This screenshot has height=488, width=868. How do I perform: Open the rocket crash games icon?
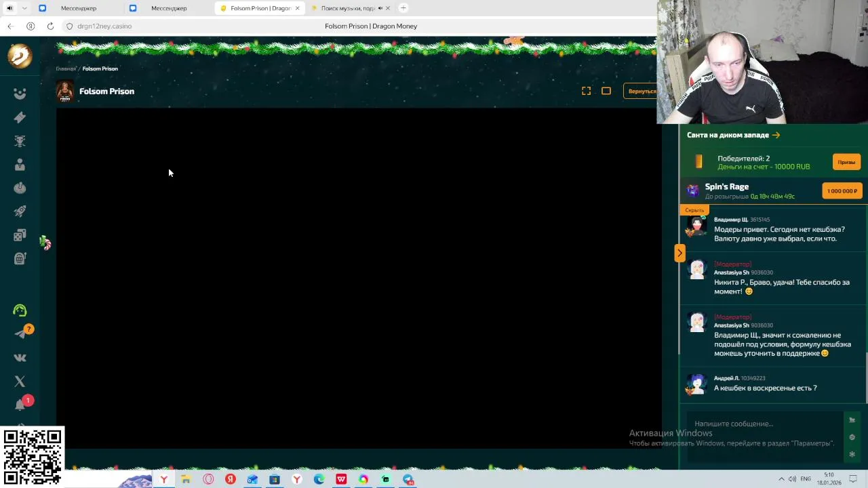(20, 211)
